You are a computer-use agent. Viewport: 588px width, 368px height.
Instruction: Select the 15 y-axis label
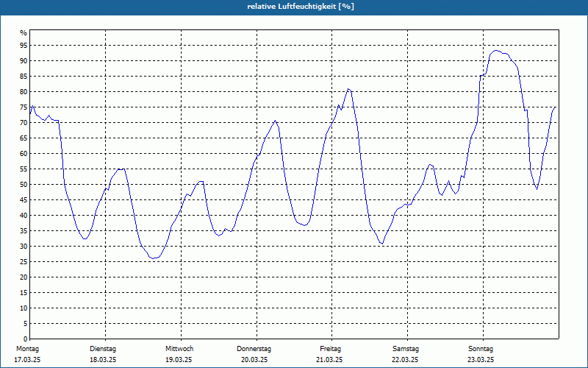[24, 292]
